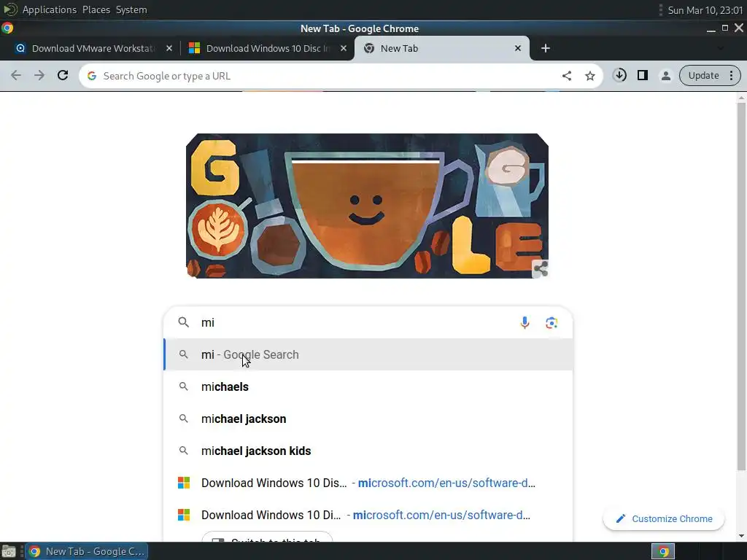Close the New Tab tab
Viewport: 747px width, 560px height.
[x=518, y=48]
